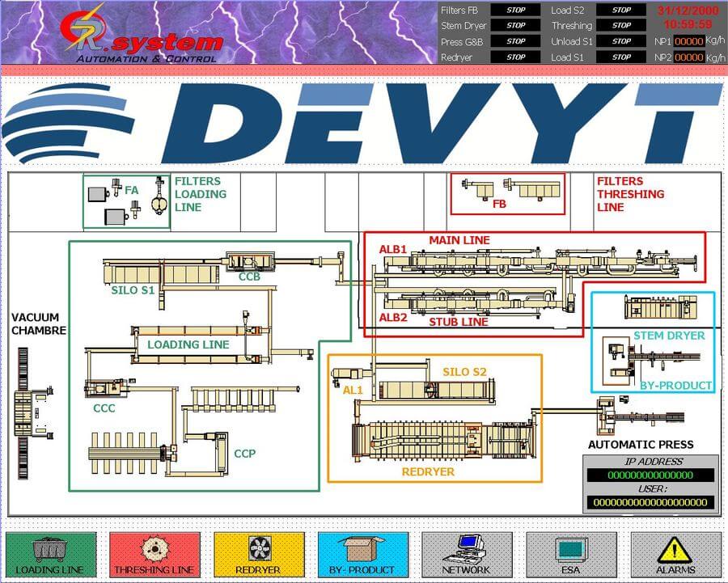
Task: Click the VACUUM CHAMBRE label
Action: [39, 324]
